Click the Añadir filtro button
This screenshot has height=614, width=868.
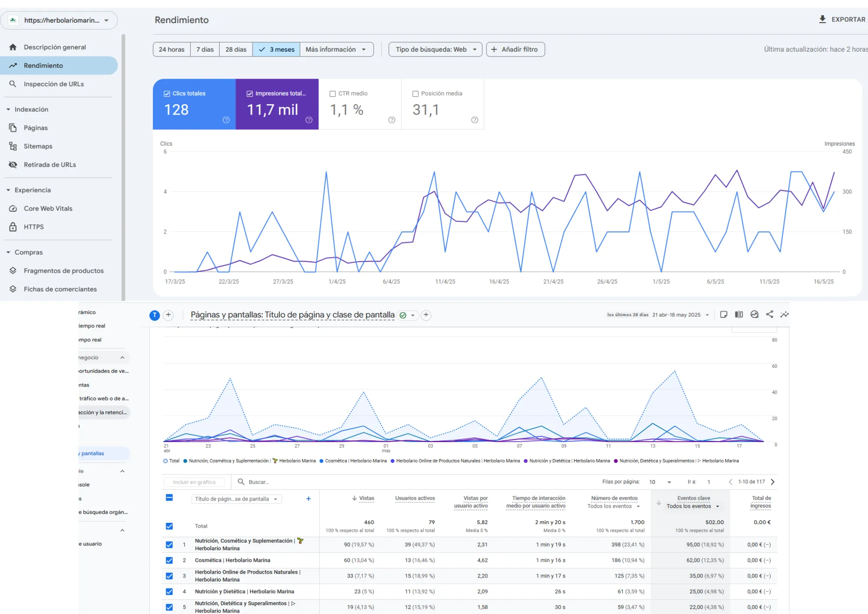[515, 50]
